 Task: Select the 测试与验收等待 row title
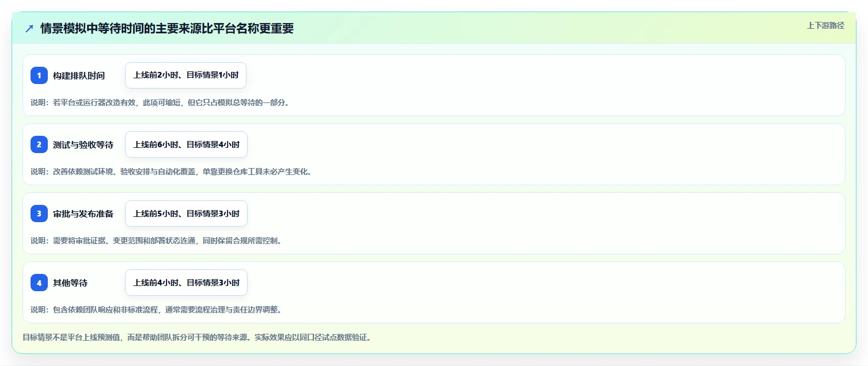84,144
